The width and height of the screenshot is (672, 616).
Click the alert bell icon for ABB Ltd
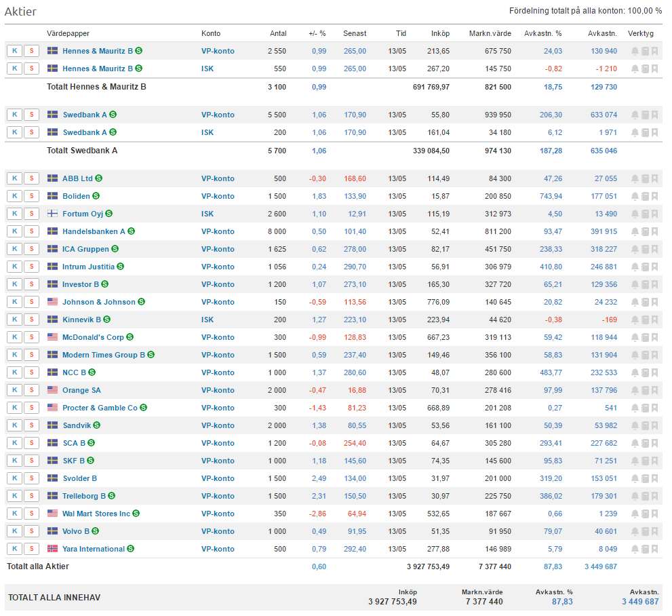635,178
